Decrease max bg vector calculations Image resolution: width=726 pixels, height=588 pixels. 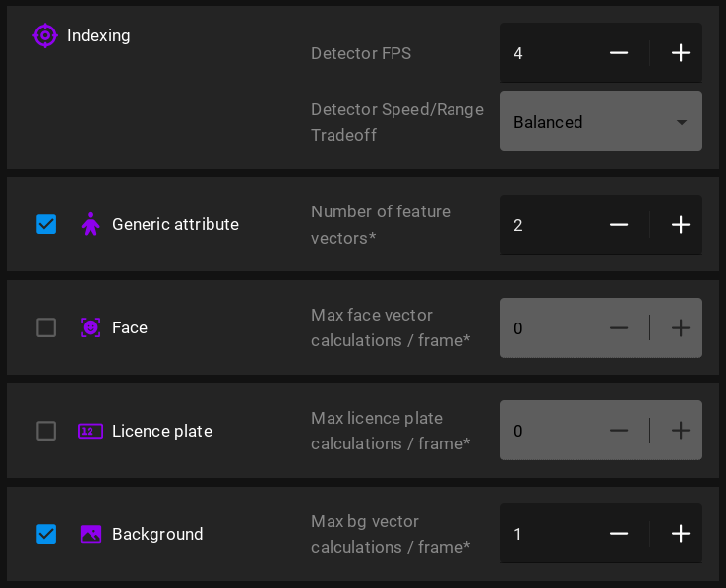click(x=619, y=534)
